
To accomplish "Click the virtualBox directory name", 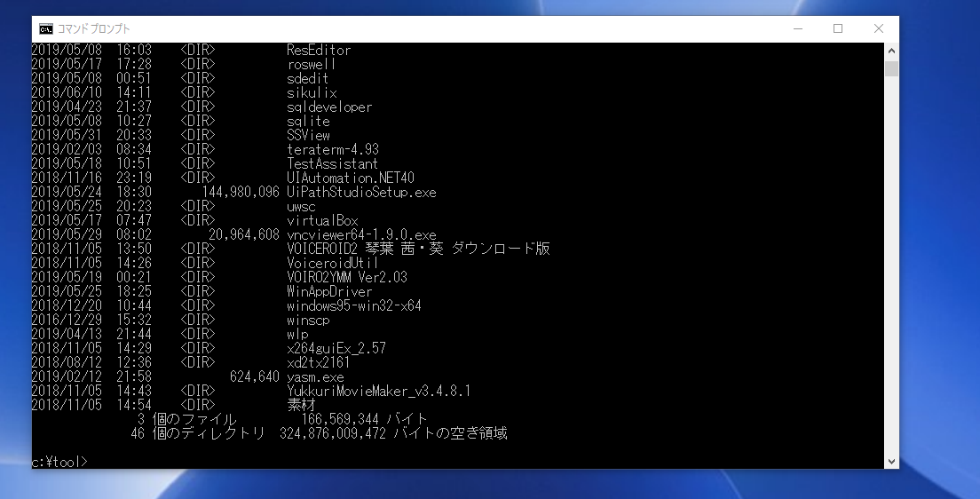I will 322,221.
